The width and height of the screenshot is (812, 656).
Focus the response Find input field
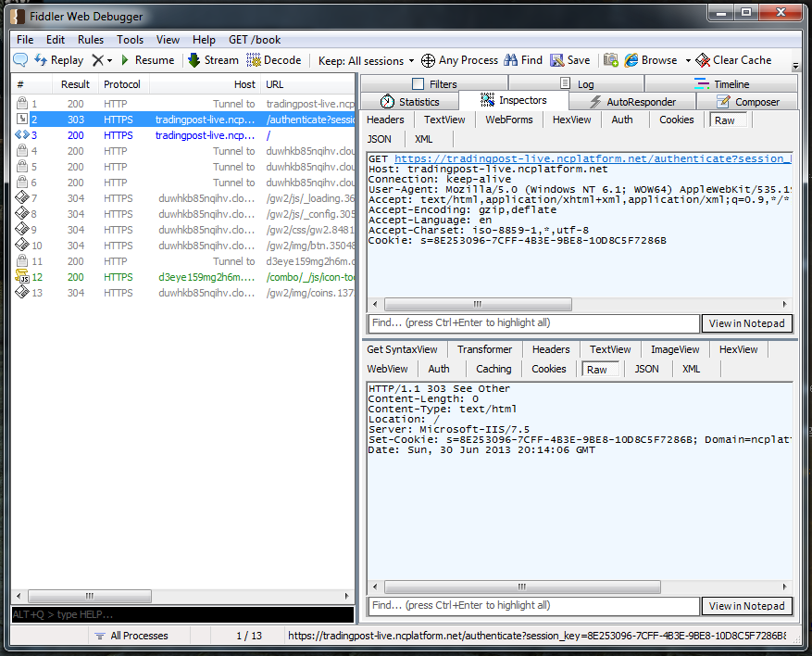(533, 605)
